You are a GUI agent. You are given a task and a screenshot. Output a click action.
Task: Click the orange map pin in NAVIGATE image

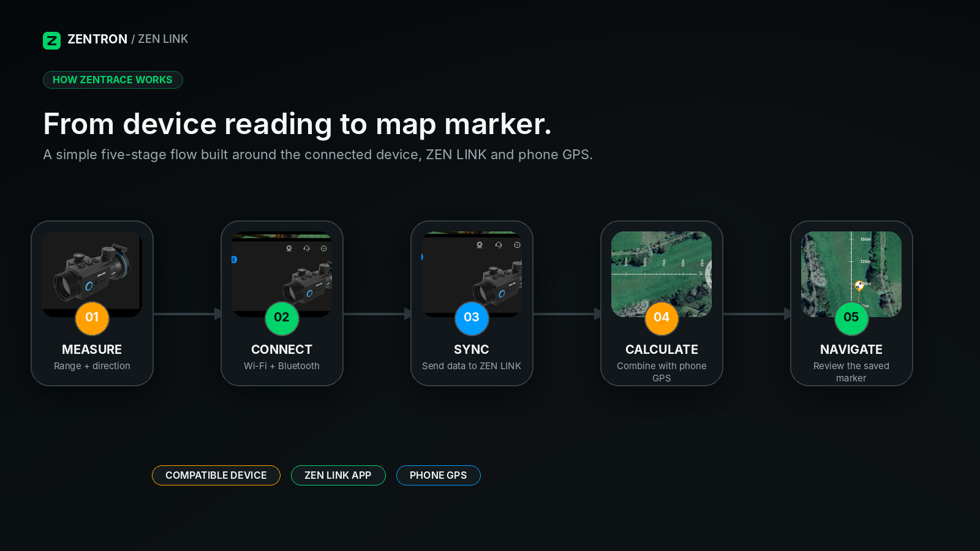[x=859, y=286]
